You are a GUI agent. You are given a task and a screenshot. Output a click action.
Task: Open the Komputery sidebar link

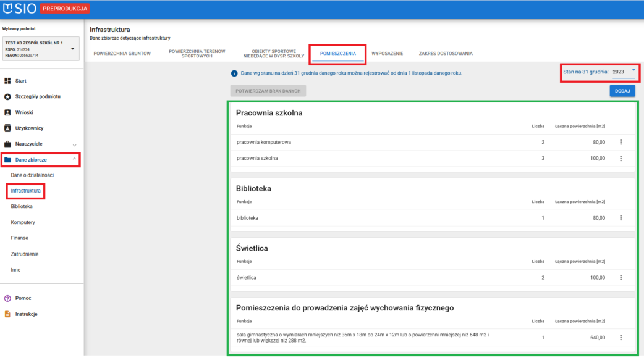[x=23, y=222]
